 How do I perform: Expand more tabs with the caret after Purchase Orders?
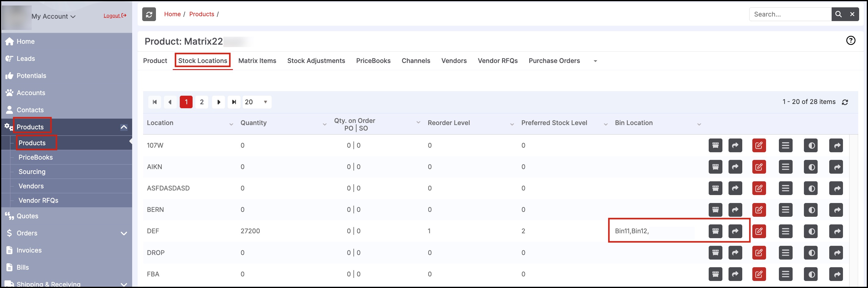click(x=595, y=61)
